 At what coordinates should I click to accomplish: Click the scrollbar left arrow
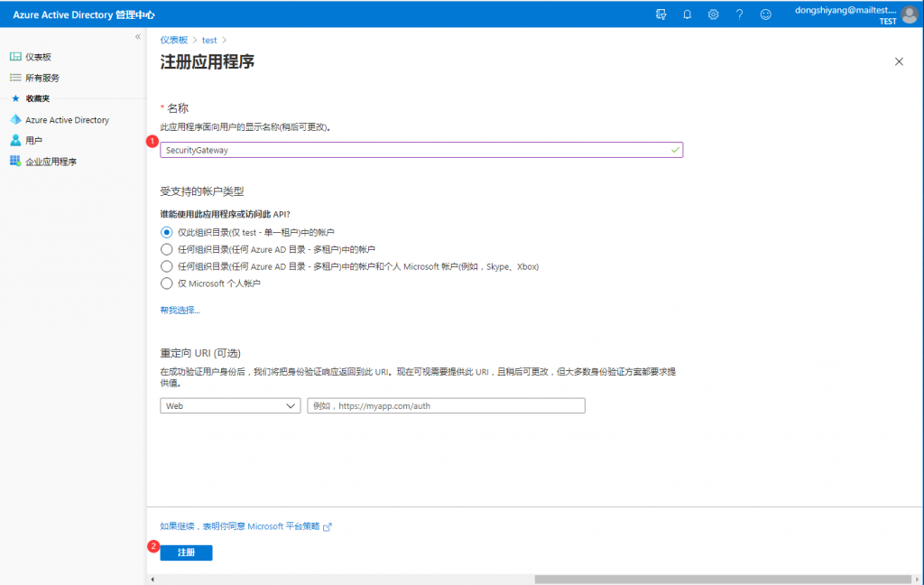pyautogui.click(x=152, y=580)
